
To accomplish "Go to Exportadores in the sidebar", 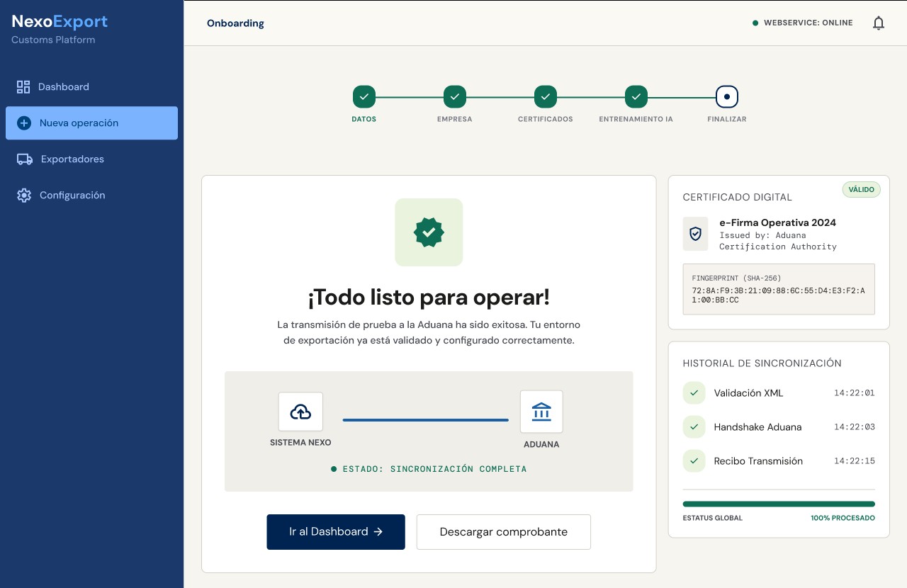I will tap(91, 159).
